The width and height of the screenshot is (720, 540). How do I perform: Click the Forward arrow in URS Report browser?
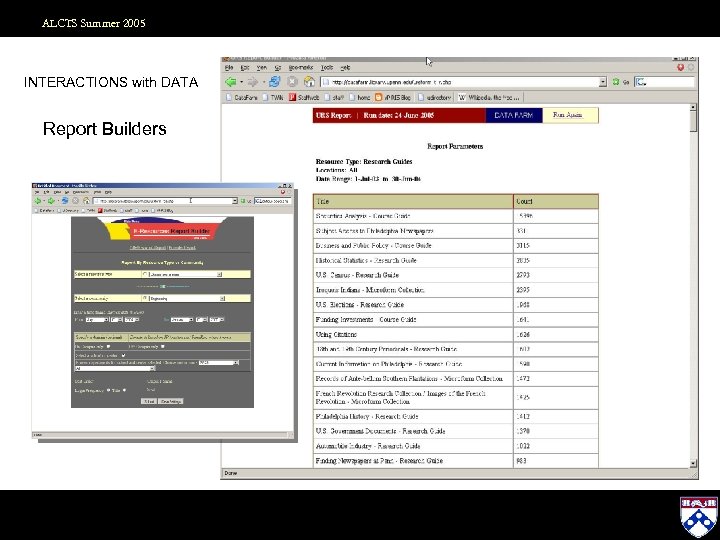252,82
